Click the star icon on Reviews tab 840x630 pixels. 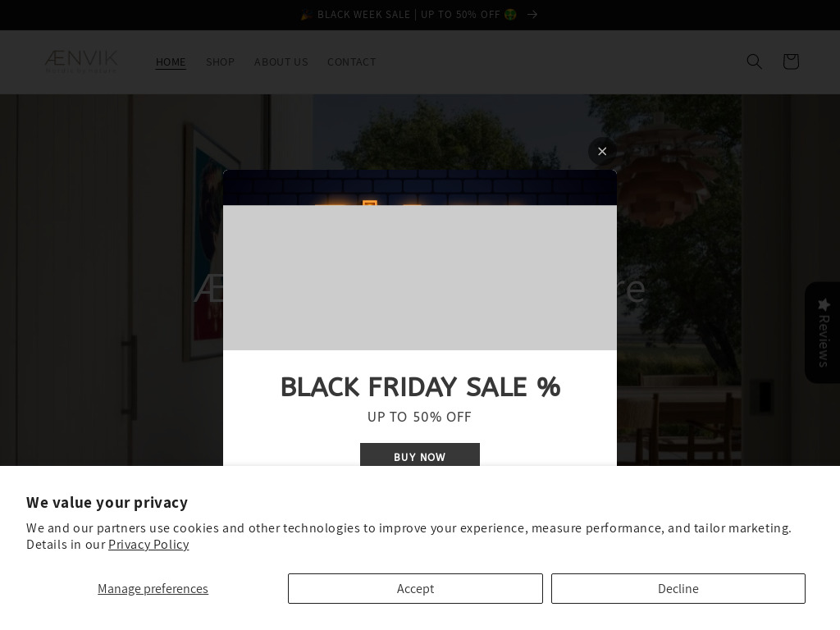coord(824,305)
